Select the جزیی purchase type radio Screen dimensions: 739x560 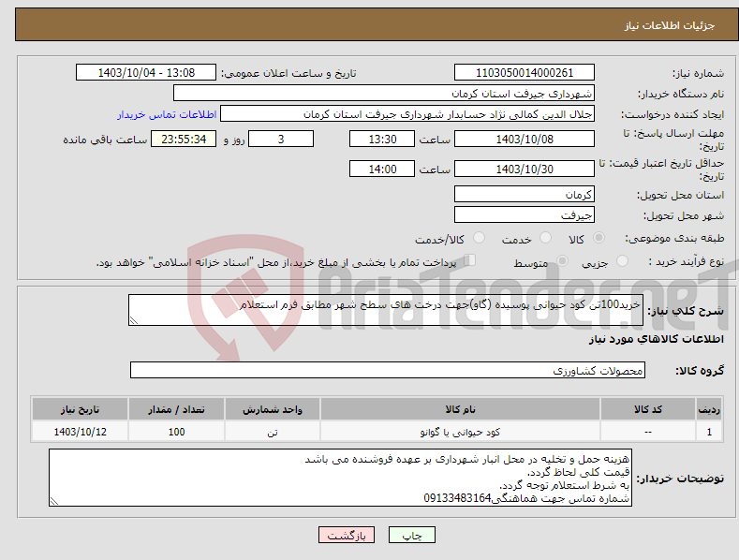[622, 260]
